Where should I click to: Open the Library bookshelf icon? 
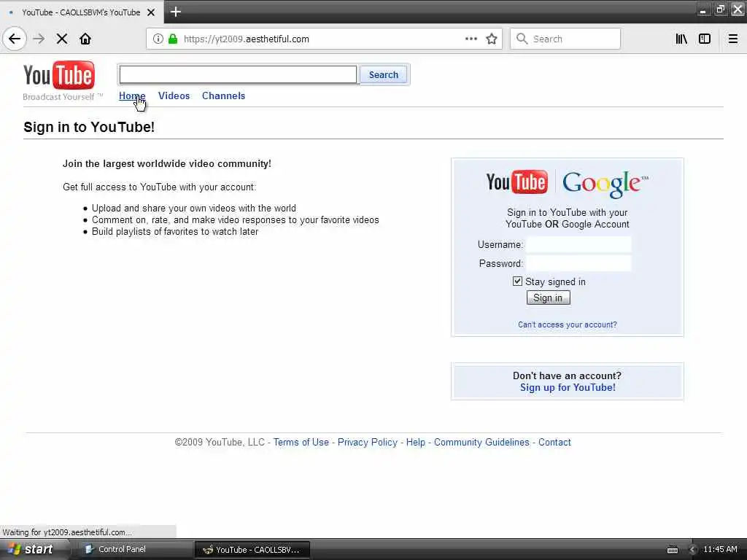681,39
